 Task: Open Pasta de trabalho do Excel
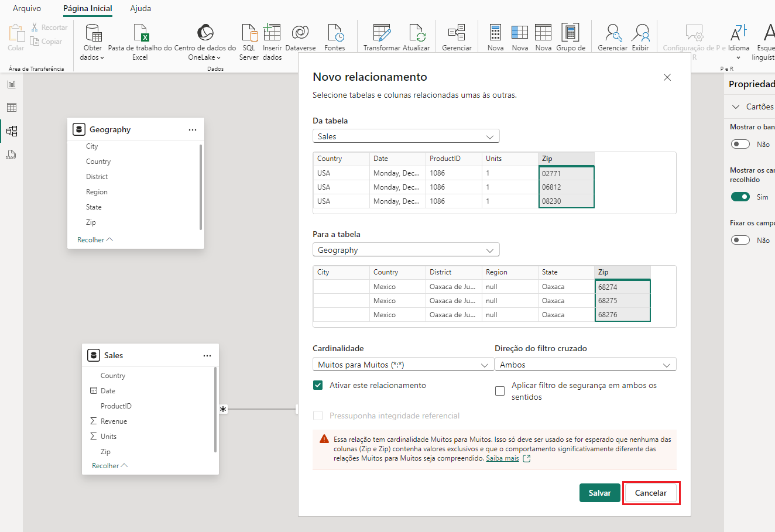pyautogui.click(x=140, y=34)
